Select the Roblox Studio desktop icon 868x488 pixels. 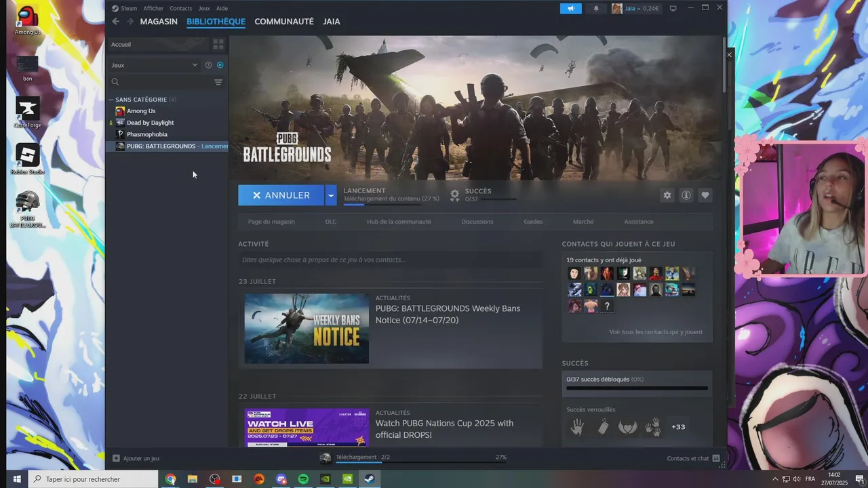coord(27,159)
